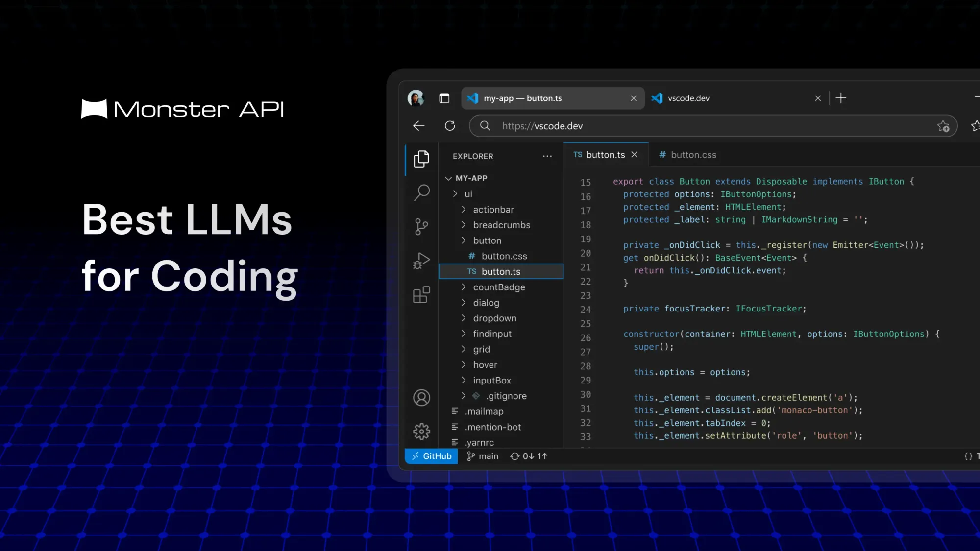This screenshot has width=980, height=551.
Task: Open the Accounts menu in activity bar
Action: point(421,398)
